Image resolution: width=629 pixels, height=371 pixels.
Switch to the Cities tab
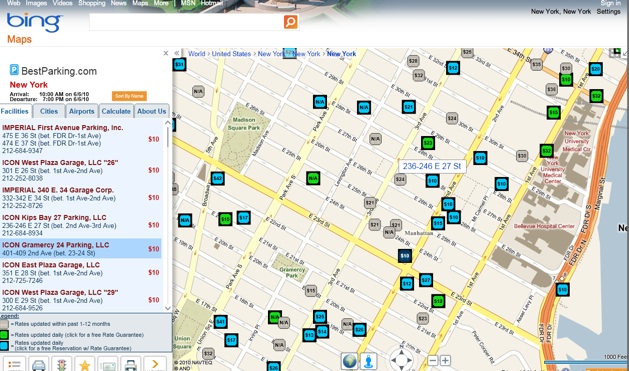pyautogui.click(x=49, y=111)
